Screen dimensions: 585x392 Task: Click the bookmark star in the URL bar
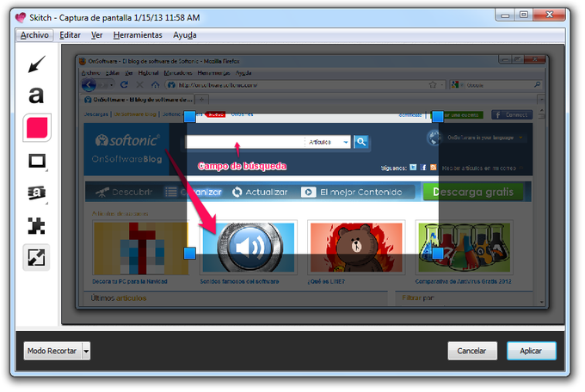click(x=433, y=84)
